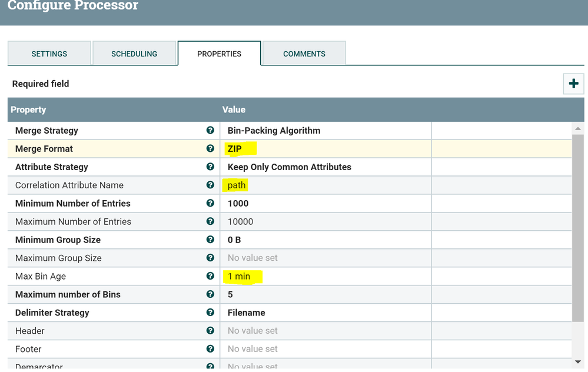Click help icon beside Delimiter Strategy

210,313
